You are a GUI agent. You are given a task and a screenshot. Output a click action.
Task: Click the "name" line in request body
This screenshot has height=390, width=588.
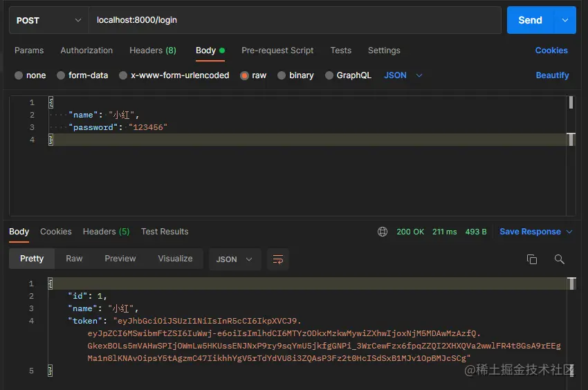tap(104, 115)
